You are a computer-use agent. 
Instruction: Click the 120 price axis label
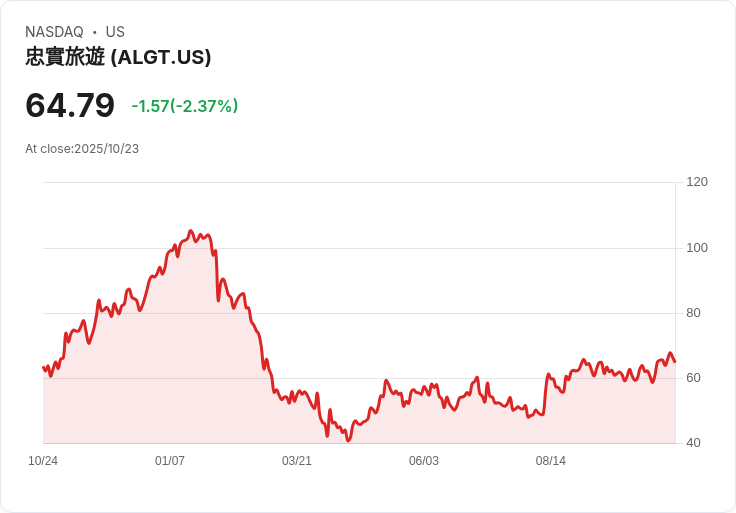697,182
